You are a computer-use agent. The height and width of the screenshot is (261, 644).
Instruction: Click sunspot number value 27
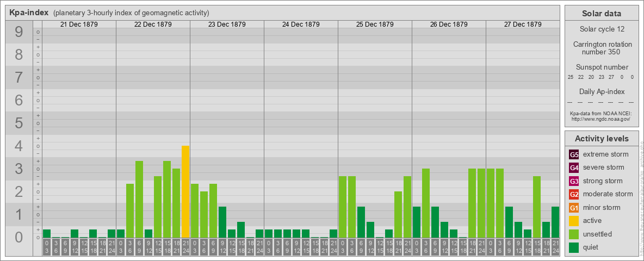(x=611, y=77)
